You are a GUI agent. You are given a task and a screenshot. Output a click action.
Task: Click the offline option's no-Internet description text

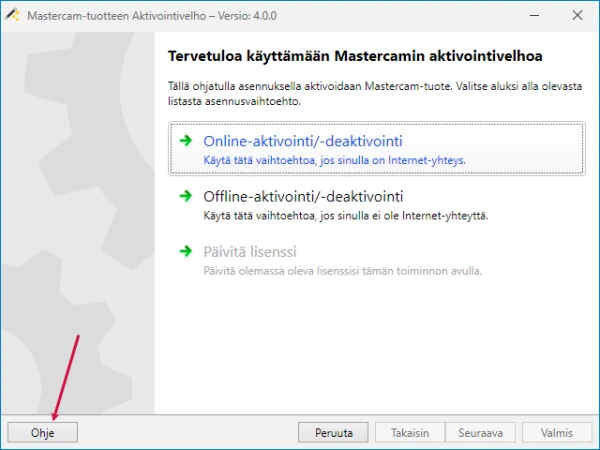[x=345, y=215]
